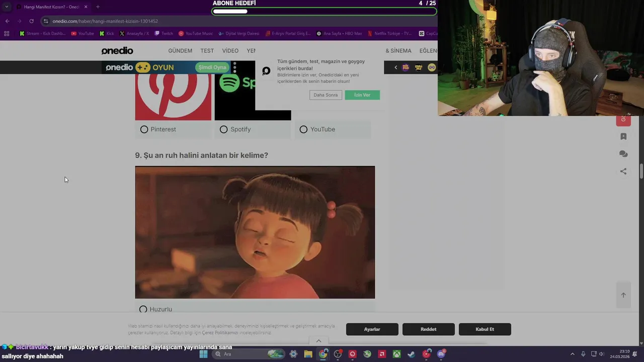
Task: Open Settings gear from taskbar
Action: tap(293, 354)
